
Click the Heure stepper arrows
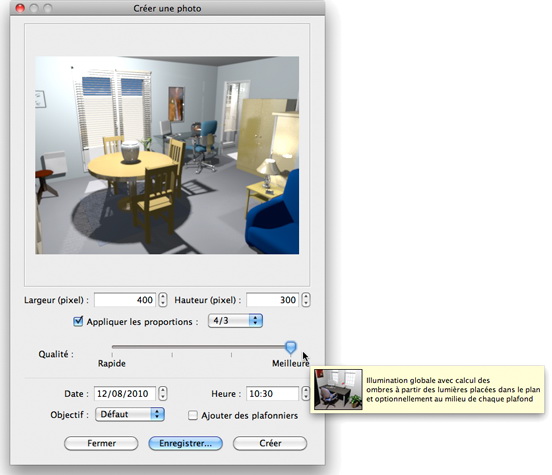click(306, 393)
